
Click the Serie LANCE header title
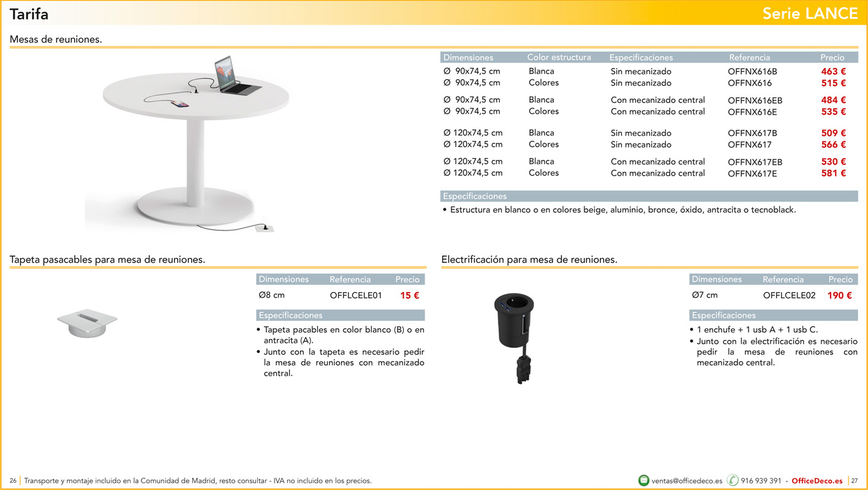(x=810, y=13)
